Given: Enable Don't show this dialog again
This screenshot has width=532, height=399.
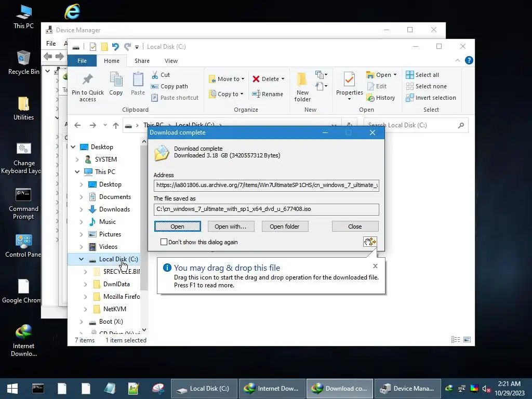Looking at the screenshot, I should 164,242.
